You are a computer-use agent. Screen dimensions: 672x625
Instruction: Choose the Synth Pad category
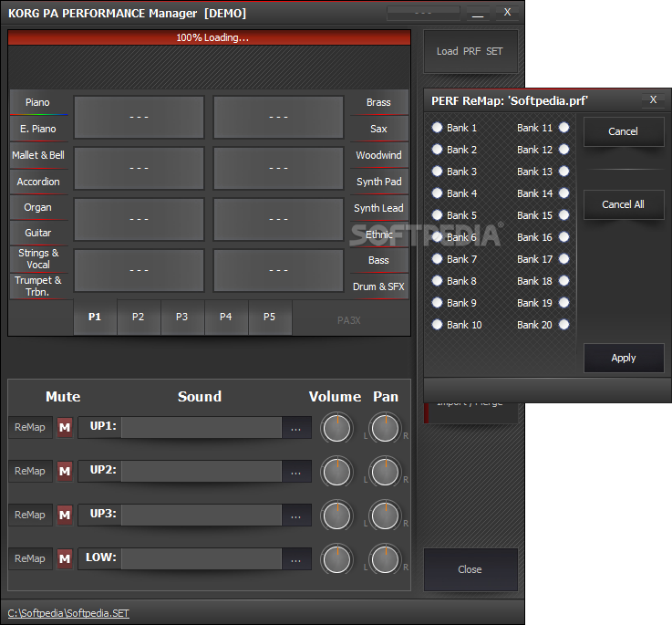(x=379, y=182)
